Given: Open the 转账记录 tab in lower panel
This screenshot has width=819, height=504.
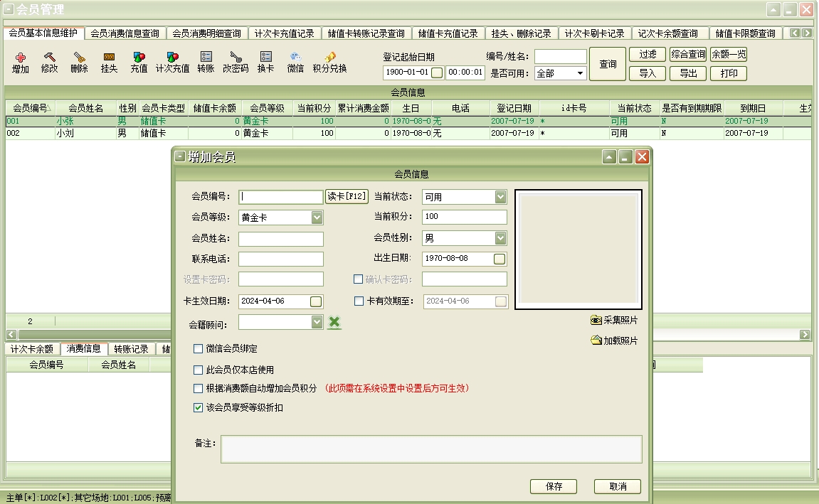Looking at the screenshot, I should point(131,349).
